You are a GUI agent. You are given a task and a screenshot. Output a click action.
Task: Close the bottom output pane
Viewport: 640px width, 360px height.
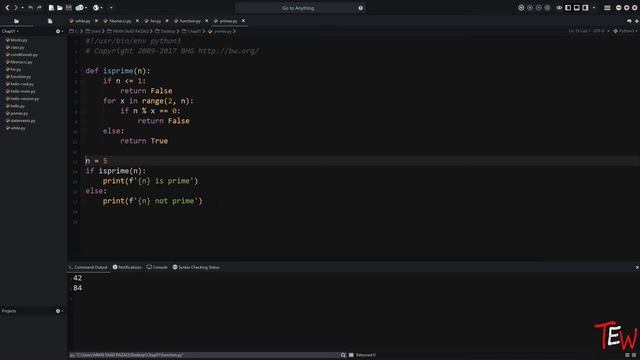click(x=637, y=267)
